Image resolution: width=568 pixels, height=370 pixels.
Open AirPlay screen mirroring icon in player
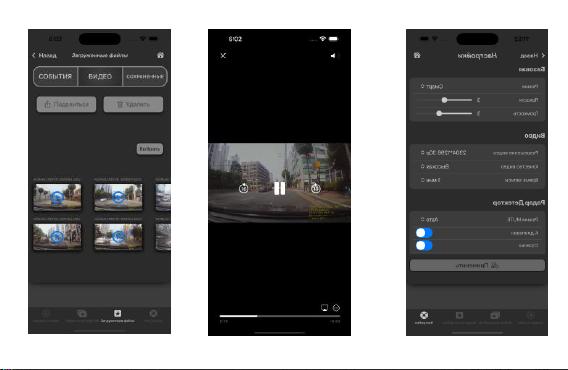click(x=324, y=308)
